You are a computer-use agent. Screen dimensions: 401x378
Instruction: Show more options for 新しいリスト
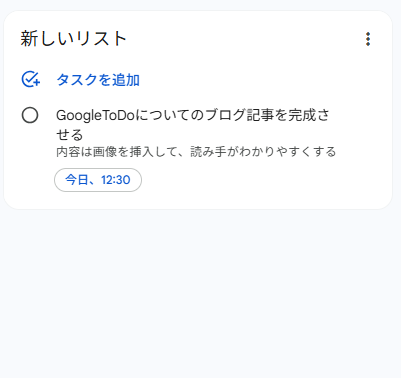point(368,39)
